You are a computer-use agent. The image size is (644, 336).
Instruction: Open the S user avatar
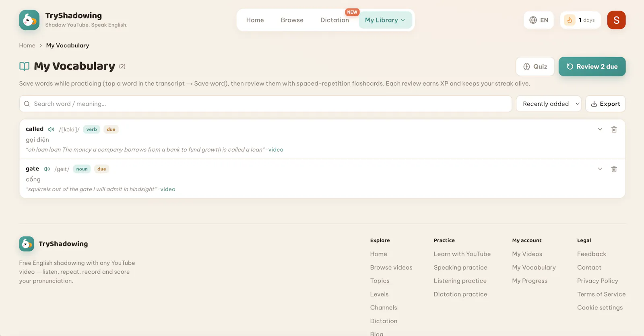(x=616, y=20)
